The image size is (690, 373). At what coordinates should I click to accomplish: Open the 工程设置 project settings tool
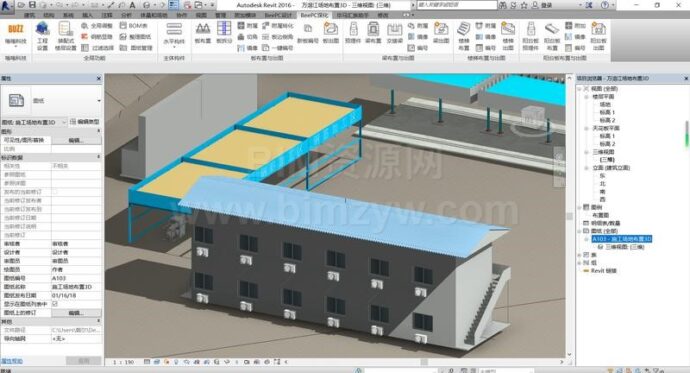click(x=42, y=36)
